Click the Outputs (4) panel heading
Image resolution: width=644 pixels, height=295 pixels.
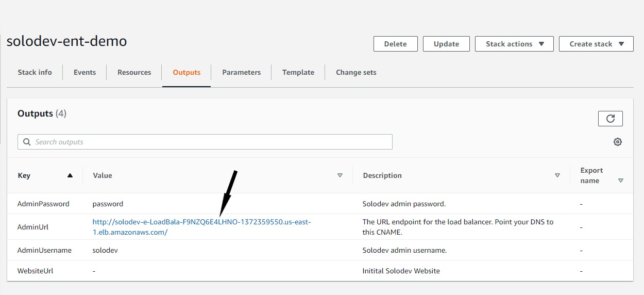point(42,113)
